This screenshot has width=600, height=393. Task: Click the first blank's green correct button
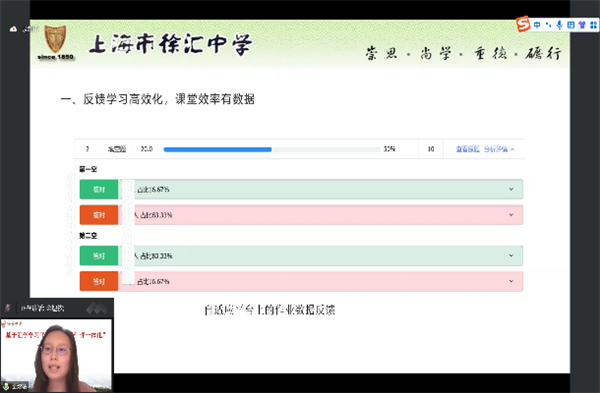click(x=99, y=189)
